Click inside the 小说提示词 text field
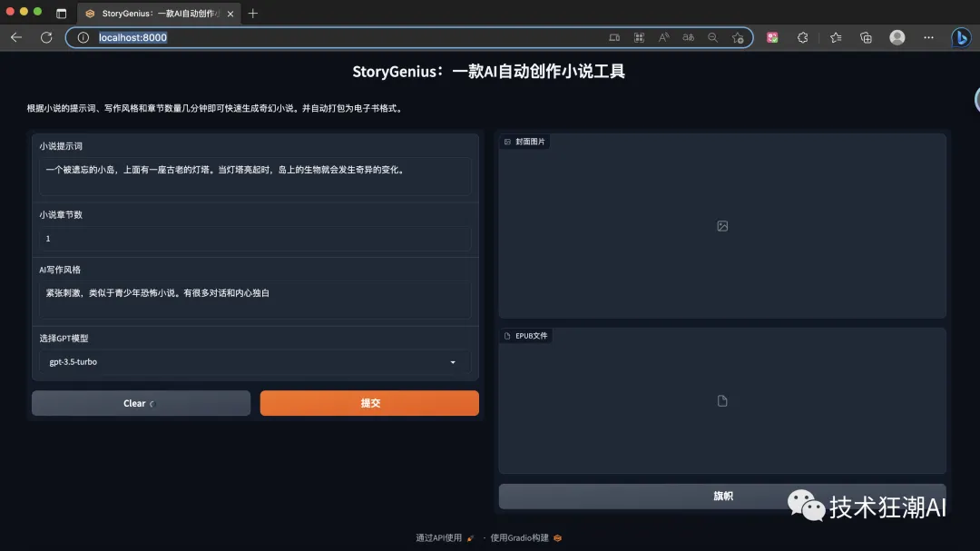Viewport: 980px width, 551px height. click(254, 175)
